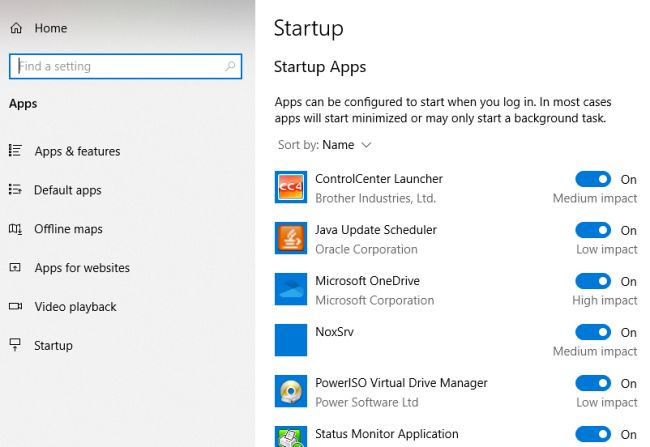
Task: Click the Apps & features list icon
Action: click(x=15, y=151)
